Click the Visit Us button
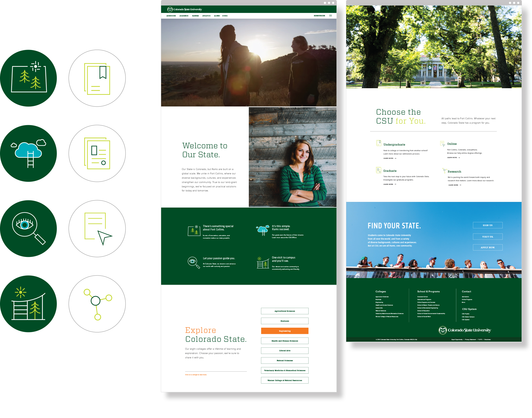The image size is (532, 418). 488,237
